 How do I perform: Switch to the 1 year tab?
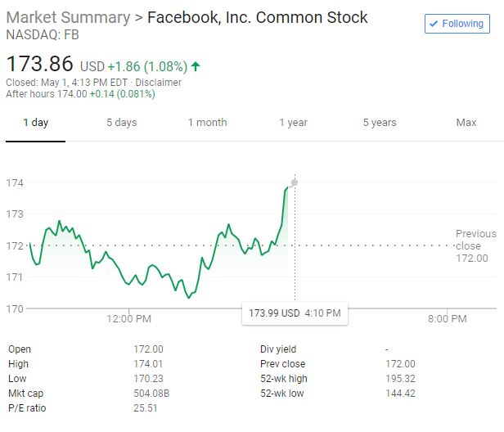(293, 123)
